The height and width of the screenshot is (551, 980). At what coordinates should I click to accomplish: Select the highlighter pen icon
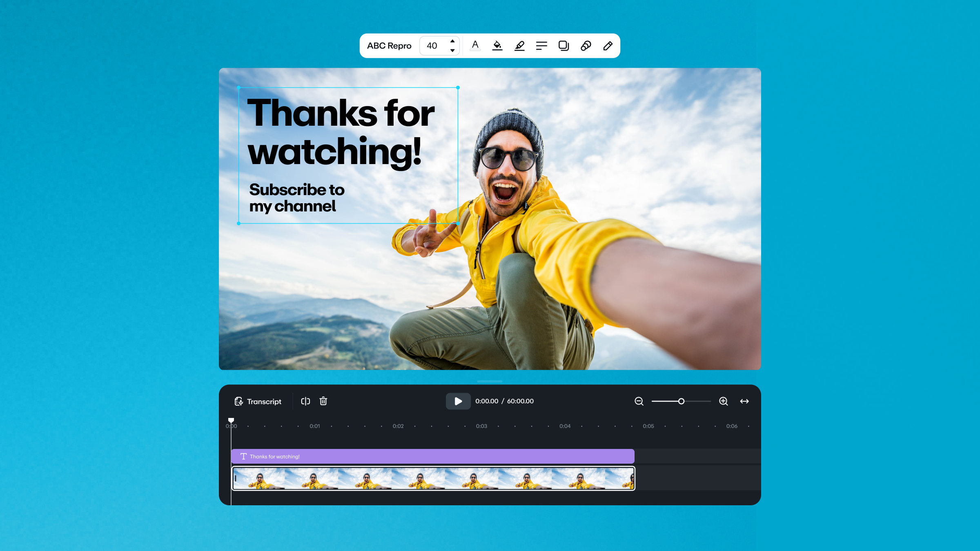pyautogui.click(x=519, y=45)
